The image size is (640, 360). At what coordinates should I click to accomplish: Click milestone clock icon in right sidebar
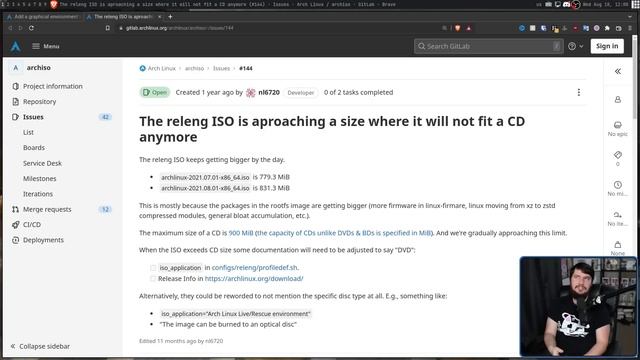[x=618, y=184]
